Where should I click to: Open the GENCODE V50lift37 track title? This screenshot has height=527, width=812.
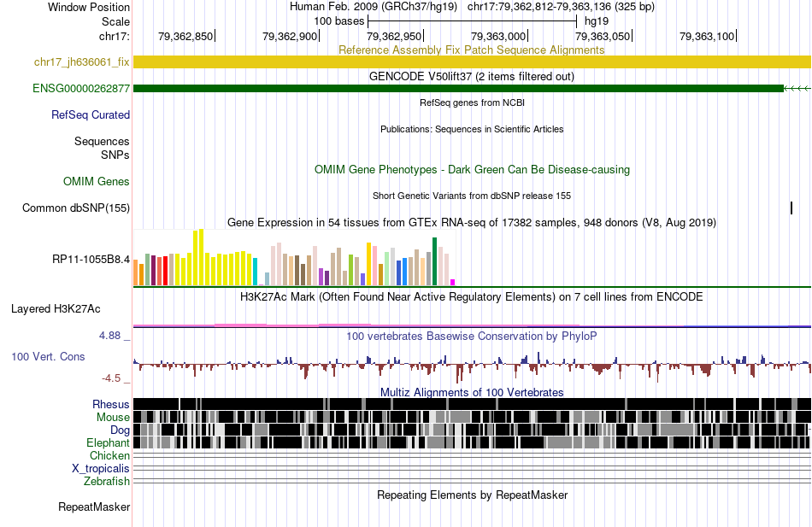[x=472, y=76]
